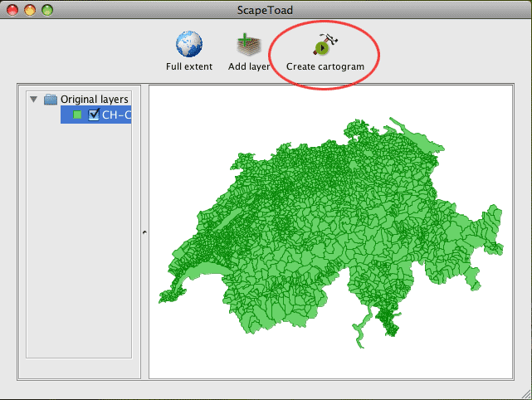Click the Add layer icon

(249, 45)
